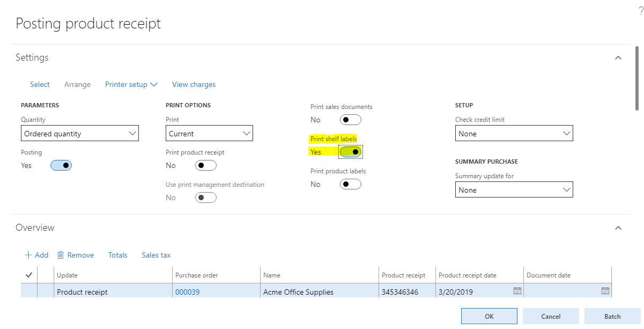Image resolution: width=644 pixels, height=329 pixels.
Task: Open the Quantity dropdown
Action: (x=80, y=134)
